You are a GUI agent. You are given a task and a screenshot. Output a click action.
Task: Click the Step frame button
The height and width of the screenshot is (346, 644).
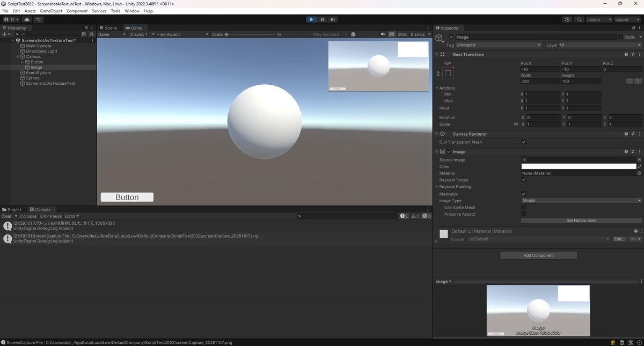pyautogui.click(x=333, y=19)
